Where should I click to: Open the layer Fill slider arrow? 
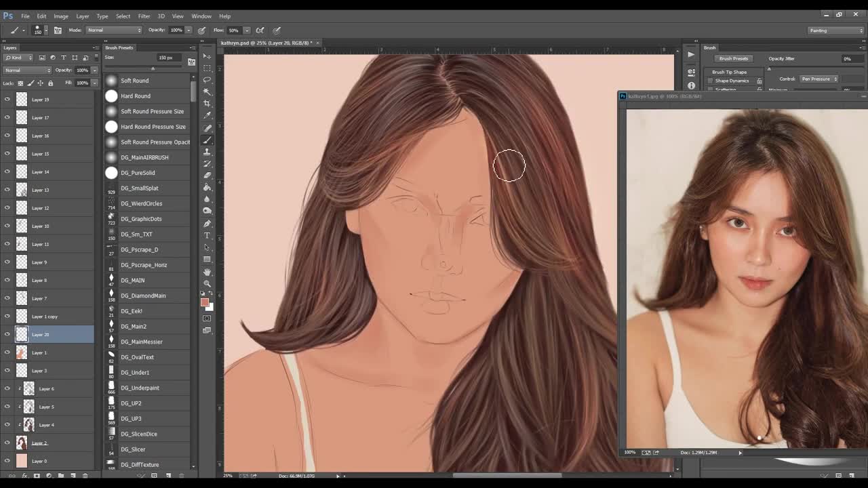pyautogui.click(x=94, y=83)
